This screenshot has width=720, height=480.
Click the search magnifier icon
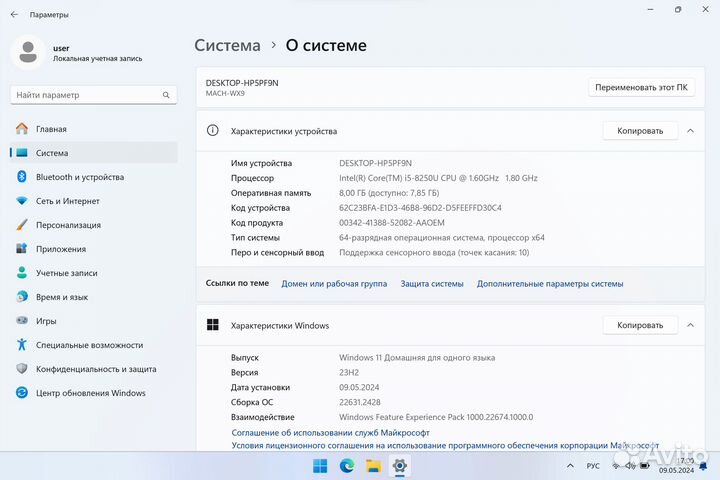tap(166, 95)
